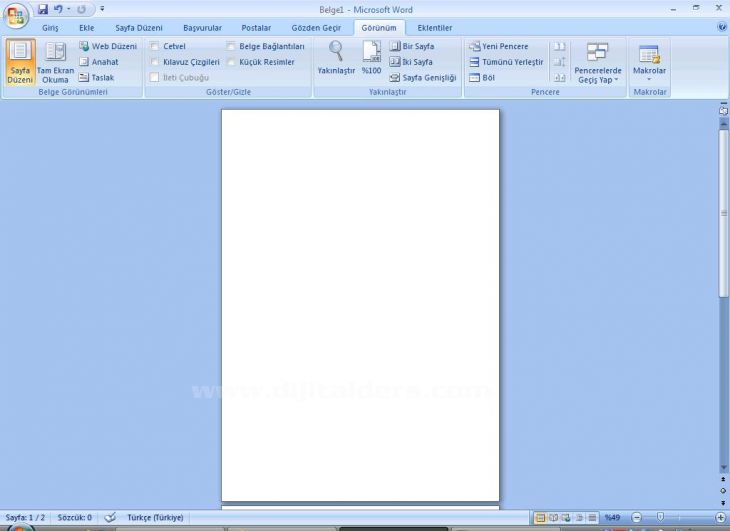
Task: Open the Sayfa Düzeni ribbon tab
Action: (139, 28)
